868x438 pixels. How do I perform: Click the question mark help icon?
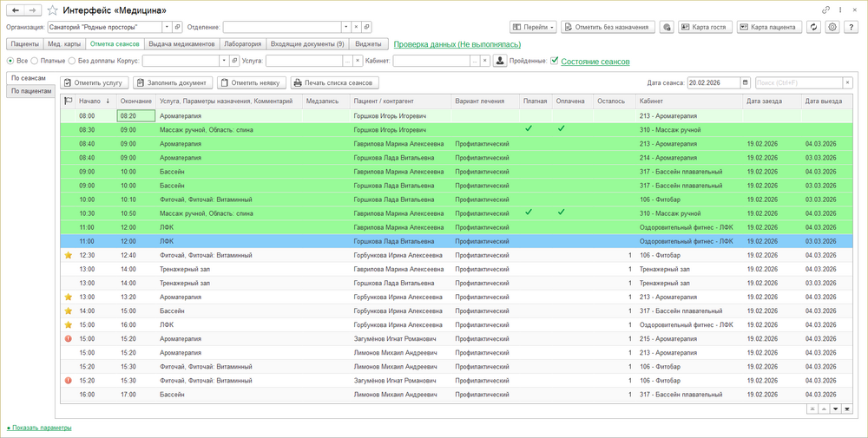point(852,27)
